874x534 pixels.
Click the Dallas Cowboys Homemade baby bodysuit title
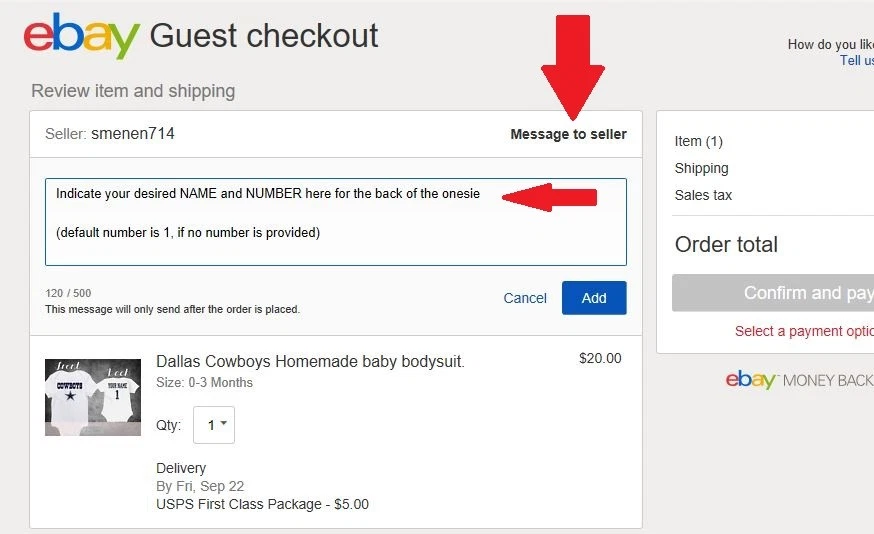tap(310, 361)
